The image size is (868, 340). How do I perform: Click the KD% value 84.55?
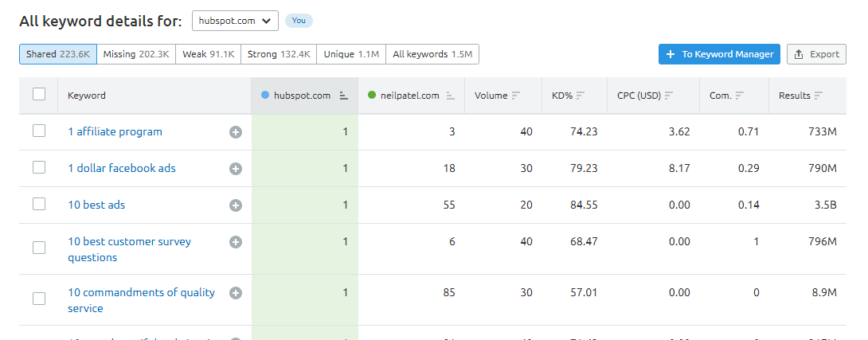pos(584,205)
